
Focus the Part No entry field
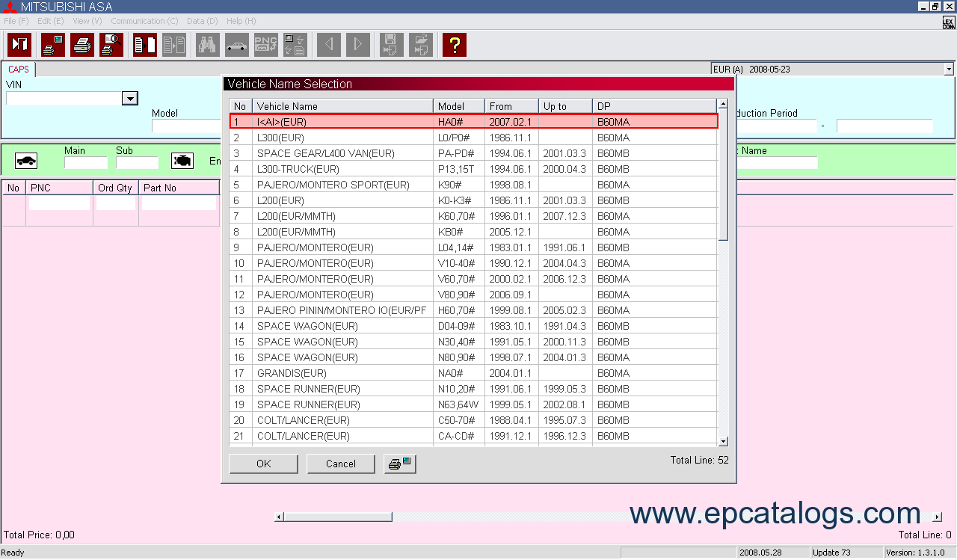tap(179, 203)
